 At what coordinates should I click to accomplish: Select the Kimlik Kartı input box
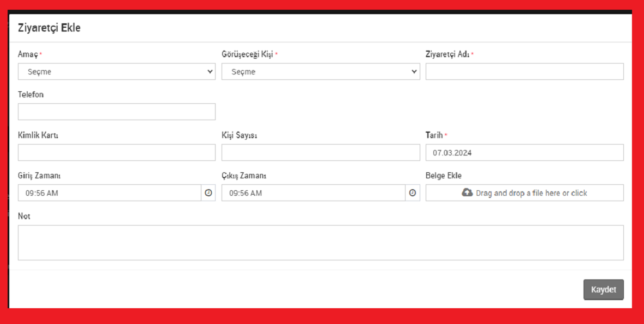point(116,153)
